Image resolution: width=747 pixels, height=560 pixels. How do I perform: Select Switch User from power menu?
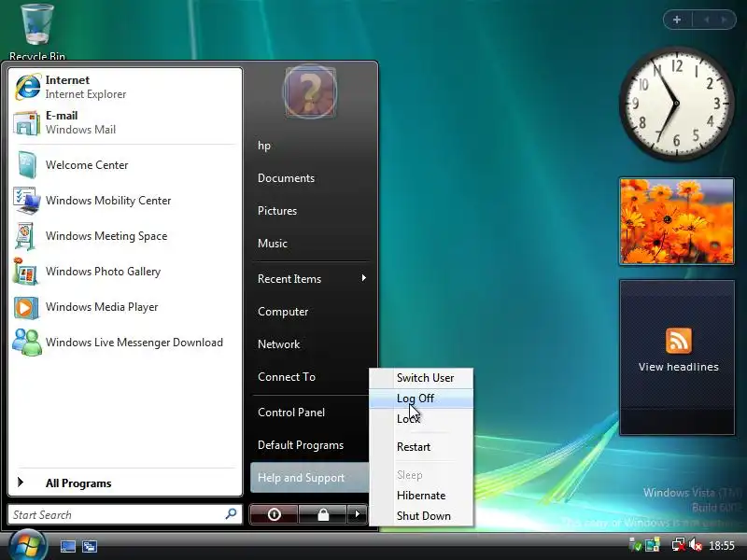tap(422, 378)
